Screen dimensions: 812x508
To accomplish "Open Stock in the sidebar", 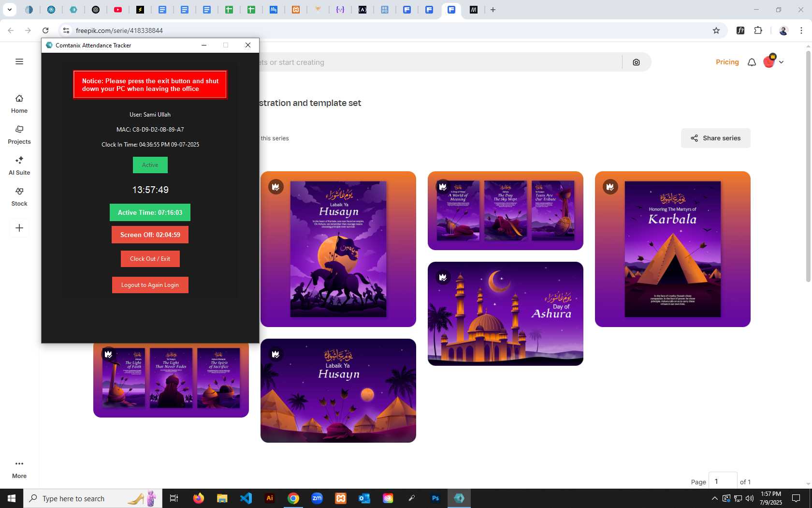I will (x=19, y=197).
